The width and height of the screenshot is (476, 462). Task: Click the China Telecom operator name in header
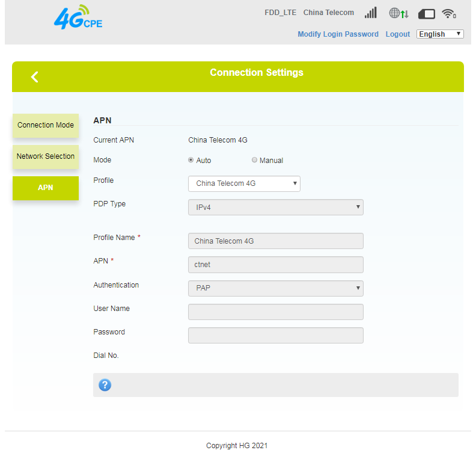click(x=329, y=13)
